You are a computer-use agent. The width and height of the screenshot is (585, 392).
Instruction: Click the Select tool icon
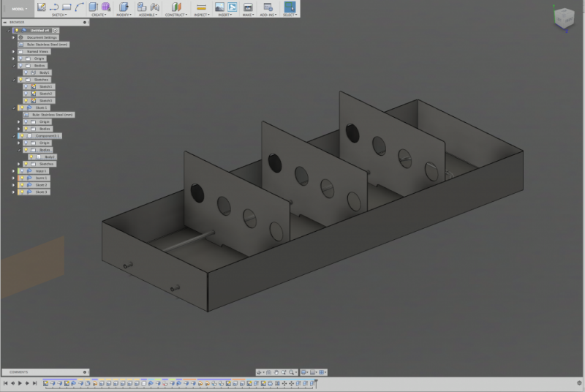click(290, 7)
